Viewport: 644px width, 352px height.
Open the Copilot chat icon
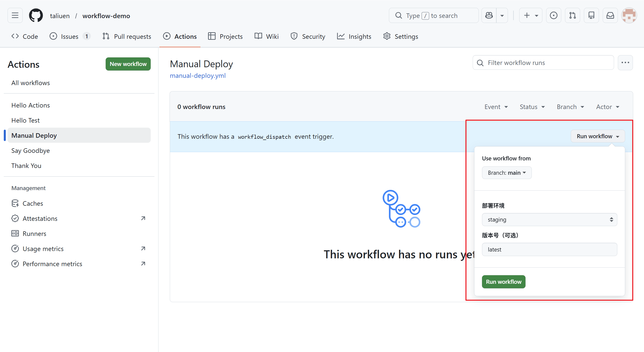point(489,16)
